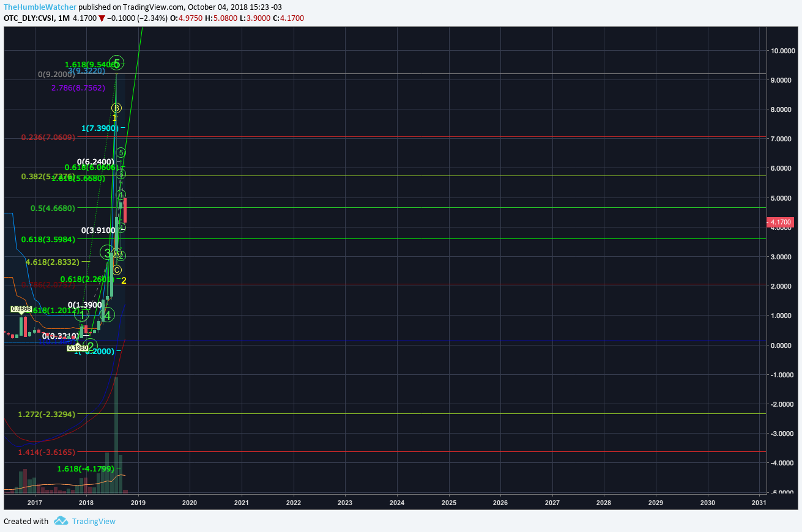Select the yellow 2 wave label
Viewport: 802px width, 532px height.
124,281
